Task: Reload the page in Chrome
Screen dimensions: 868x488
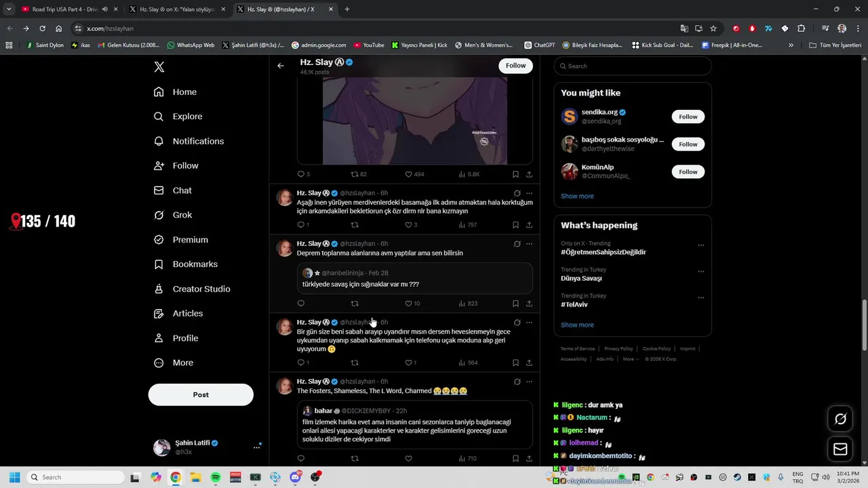Action: tap(42, 28)
